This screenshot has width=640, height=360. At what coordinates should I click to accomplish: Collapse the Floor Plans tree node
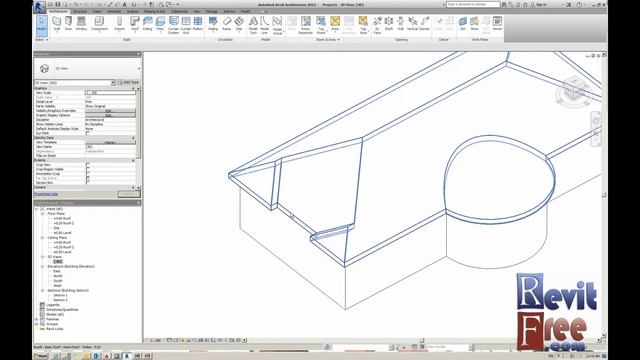42,213
